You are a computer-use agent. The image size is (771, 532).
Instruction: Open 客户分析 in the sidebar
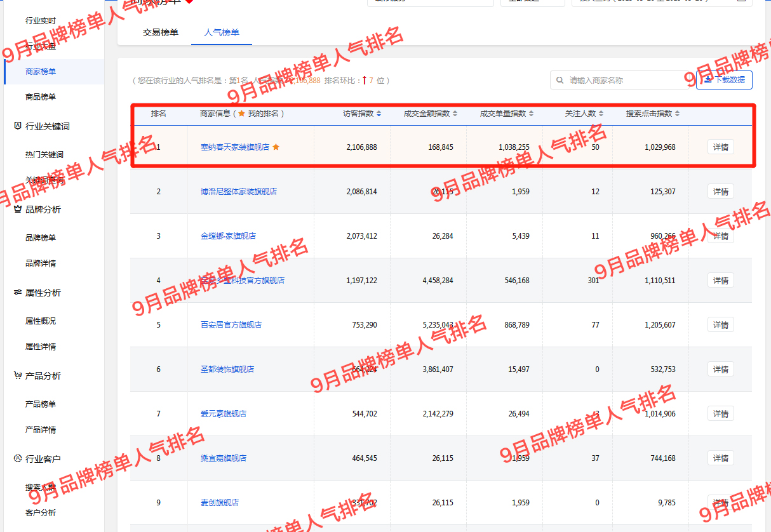point(41,513)
